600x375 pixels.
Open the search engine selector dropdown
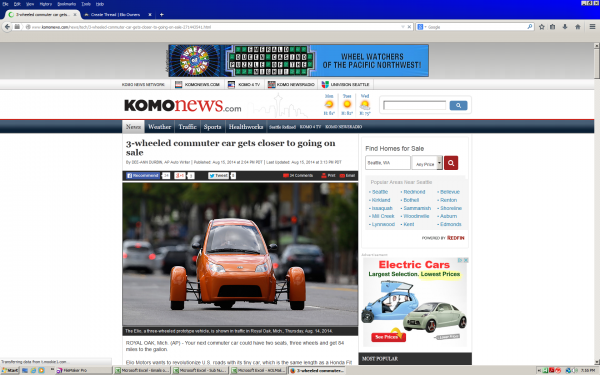tap(421, 27)
